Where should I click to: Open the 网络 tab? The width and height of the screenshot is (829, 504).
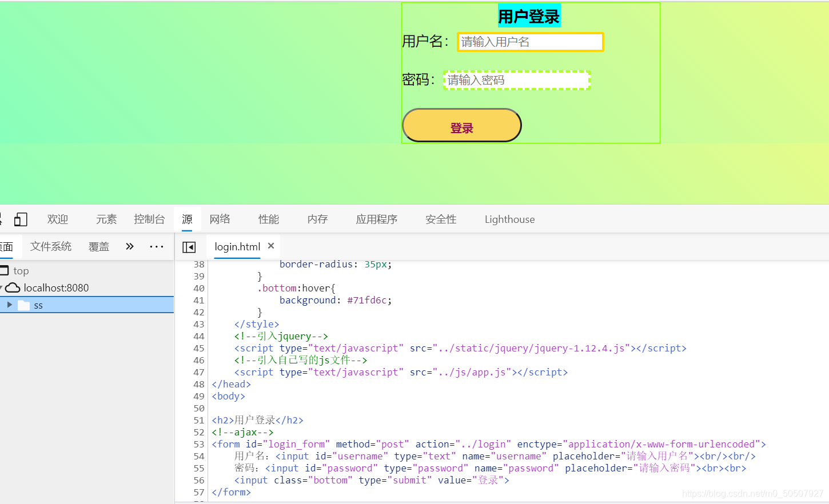(x=220, y=219)
